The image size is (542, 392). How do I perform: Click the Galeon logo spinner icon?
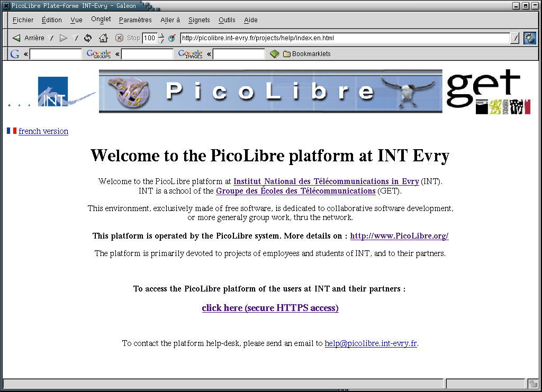(529, 38)
